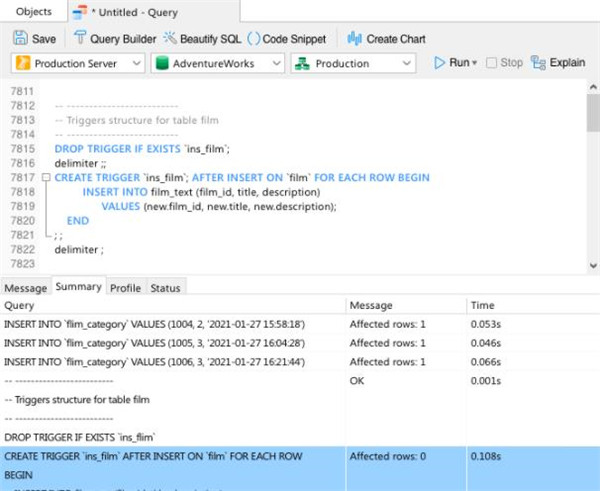Open the Profile tab
This screenshot has height=491, width=600.
pyautogui.click(x=125, y=288)
